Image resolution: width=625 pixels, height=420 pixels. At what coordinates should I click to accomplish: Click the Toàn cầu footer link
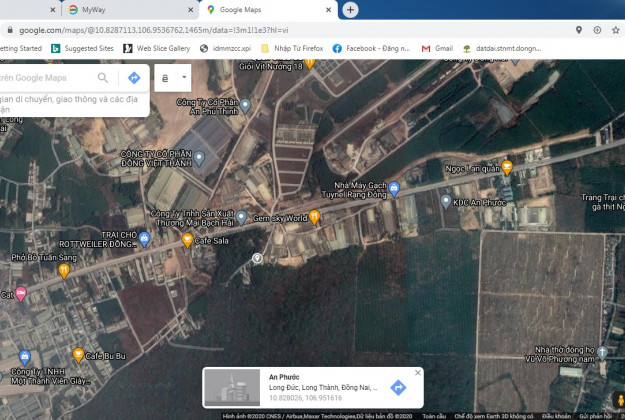pyautogui.click(x=434, y=416)
